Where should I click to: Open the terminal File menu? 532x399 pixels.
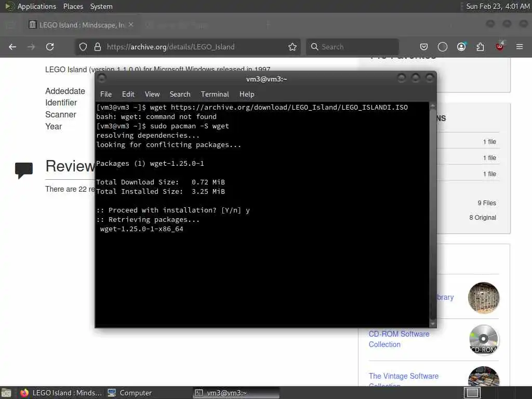pos(106,95)
